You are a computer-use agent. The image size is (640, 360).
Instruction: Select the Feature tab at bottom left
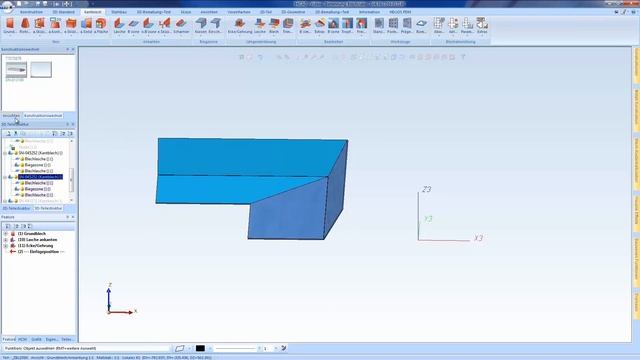[x=9, y=339]
